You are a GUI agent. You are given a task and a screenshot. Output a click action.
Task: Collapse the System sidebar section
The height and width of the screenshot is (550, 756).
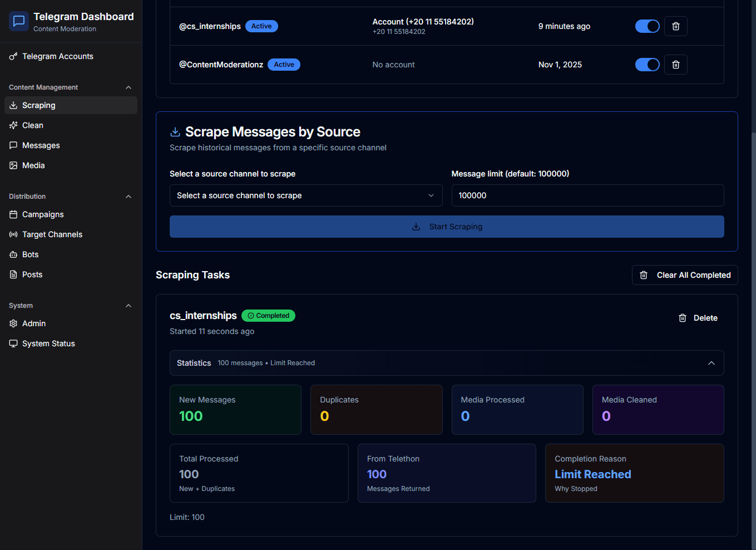(x=129, y=306)
